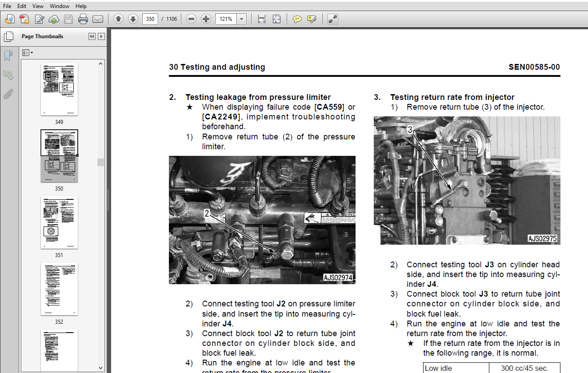Collapse the thumbnails pane with double-arrow button
Viewport: 588px width, 373px height.
pyautogui.click(x=92, y=36)
